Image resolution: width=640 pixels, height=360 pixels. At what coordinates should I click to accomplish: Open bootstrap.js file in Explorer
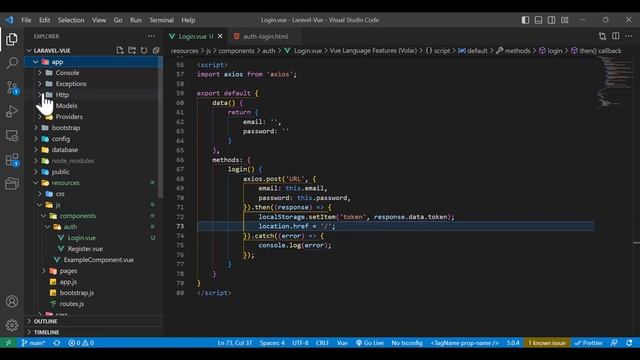click(76, 293)
